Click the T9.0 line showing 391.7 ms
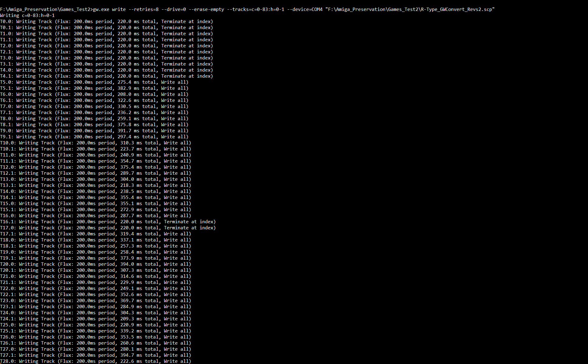The image size is (588, 364). point(94,131)
